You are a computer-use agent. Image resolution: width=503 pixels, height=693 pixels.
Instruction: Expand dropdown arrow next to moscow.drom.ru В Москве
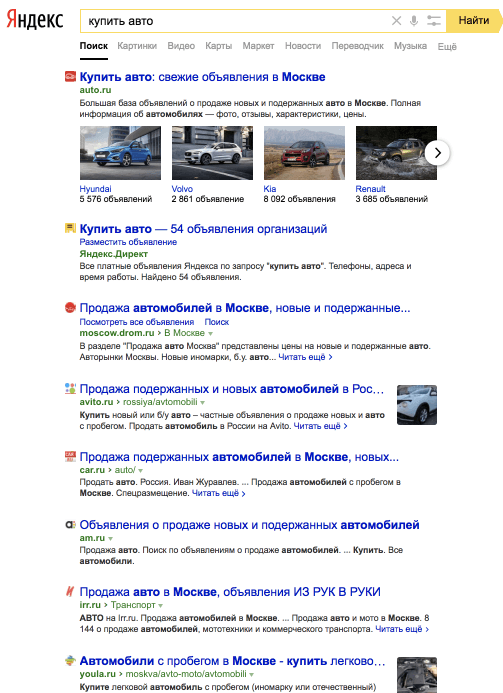pyautogui.click(x=210, y=333)
